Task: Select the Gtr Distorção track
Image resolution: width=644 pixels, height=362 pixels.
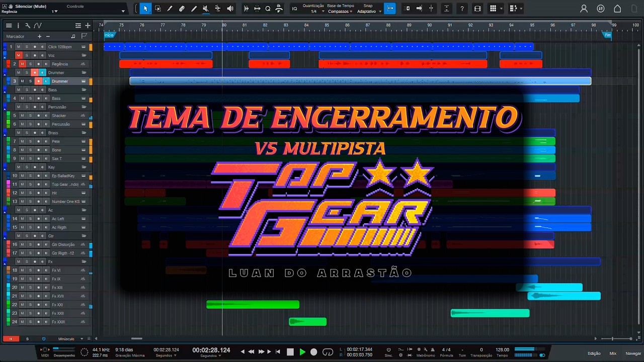Action: click(x=63, y=244)
